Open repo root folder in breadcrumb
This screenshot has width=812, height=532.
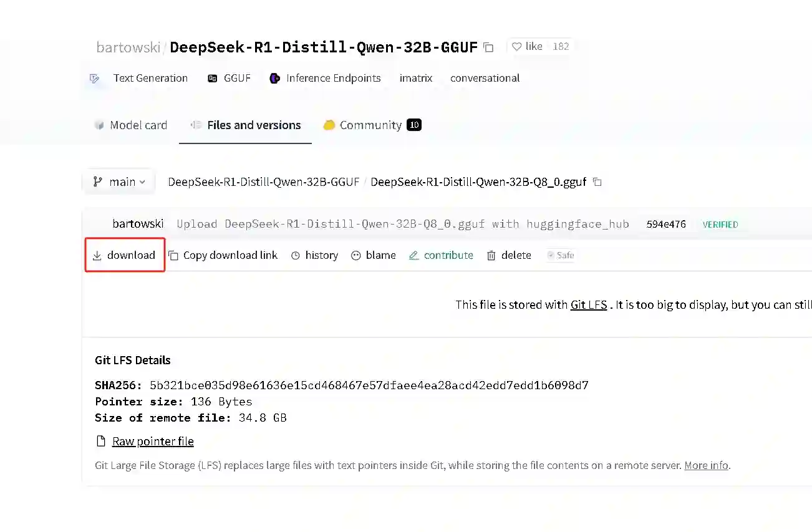tap(264, 182)
